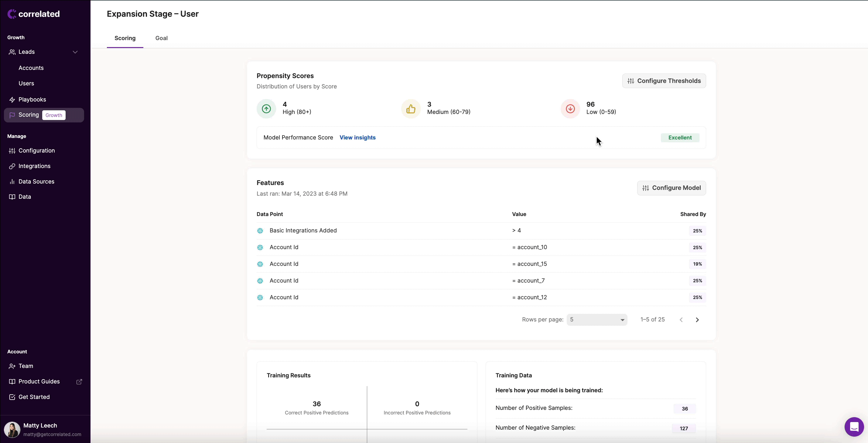
Task: Click the Growth badge next to Scoring
Action: (54, 115)
